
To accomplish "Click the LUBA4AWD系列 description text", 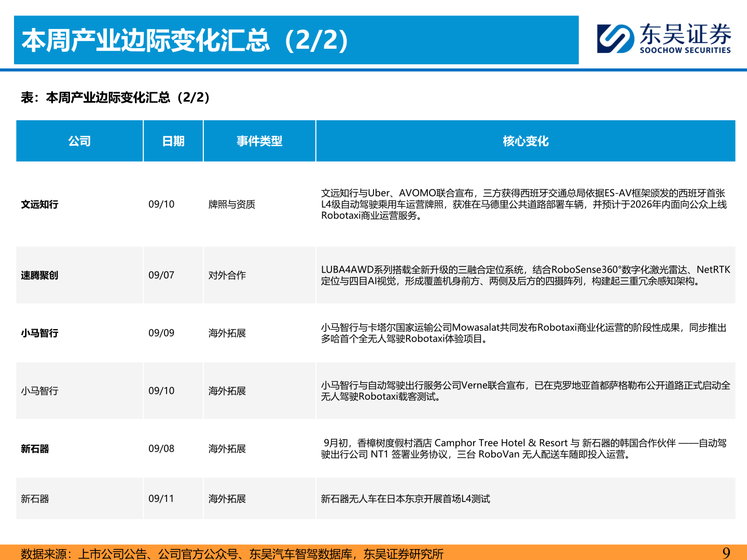I will pyautogui.click(x=525, y=275).
